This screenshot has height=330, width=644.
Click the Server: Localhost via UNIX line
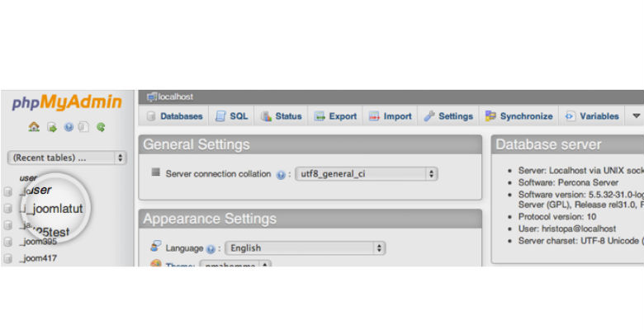point(580,170)
